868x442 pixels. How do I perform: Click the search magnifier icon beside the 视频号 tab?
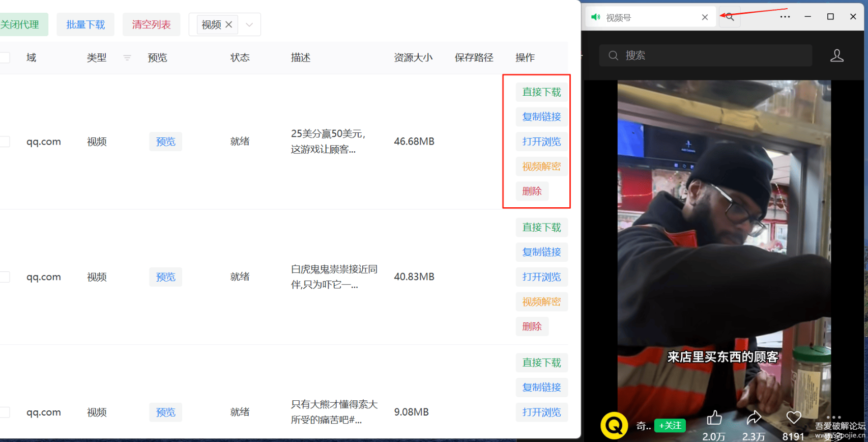(x=730, y=17)
